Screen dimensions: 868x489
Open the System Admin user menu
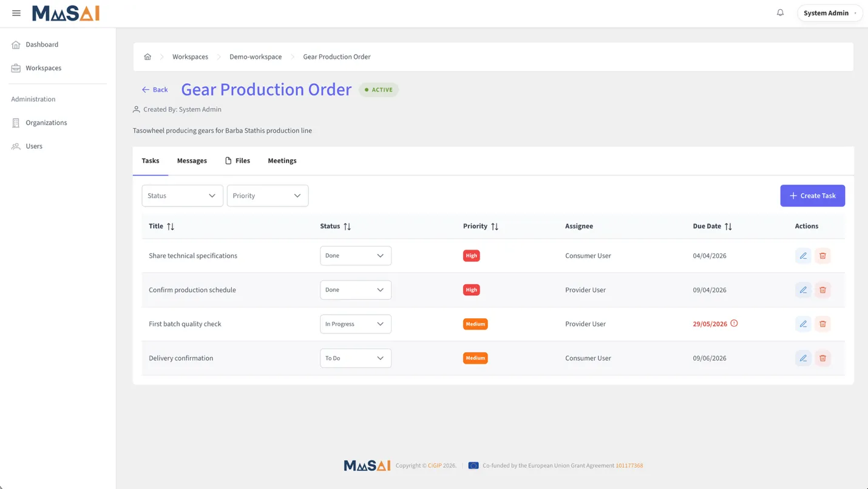pyautogui.click(x=829, y=13)
